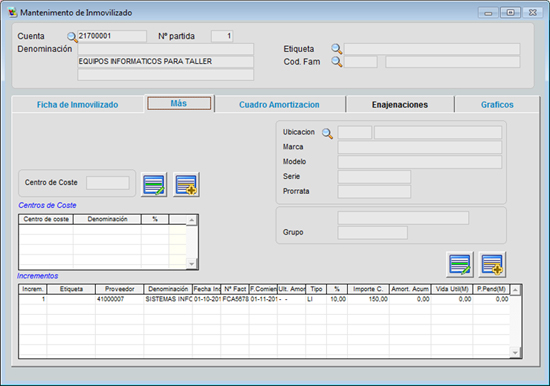The width and height of the screenshot is (550, 386).
Task: Click Centros de Coste scrollbar down arrow
Action: pyautogui.click(x=192, y=264)
